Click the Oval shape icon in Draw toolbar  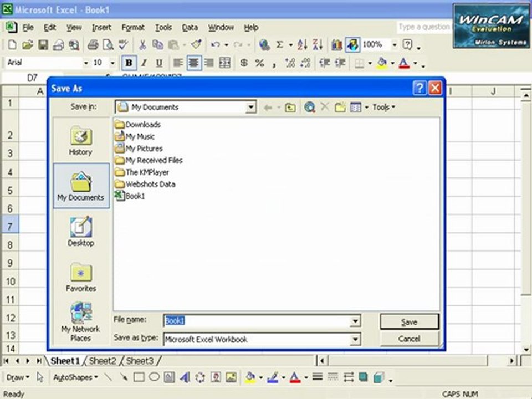(x=154, y=377)
